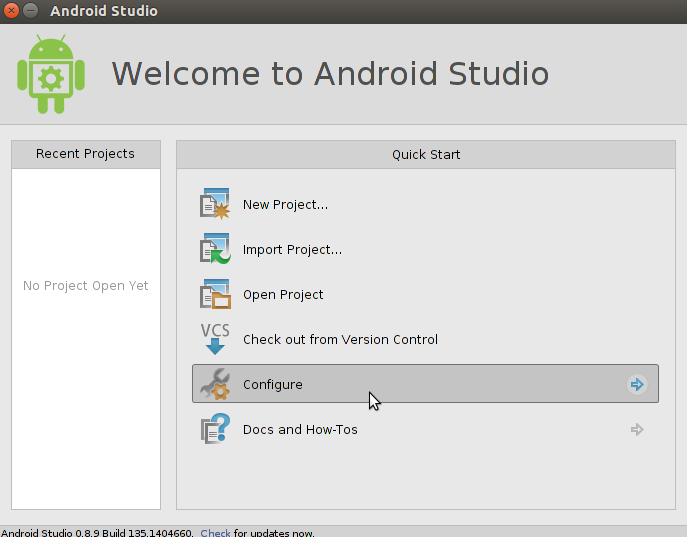Click the VCS checkout download icon
Screen dimensions: 687x537
(215, 339)
